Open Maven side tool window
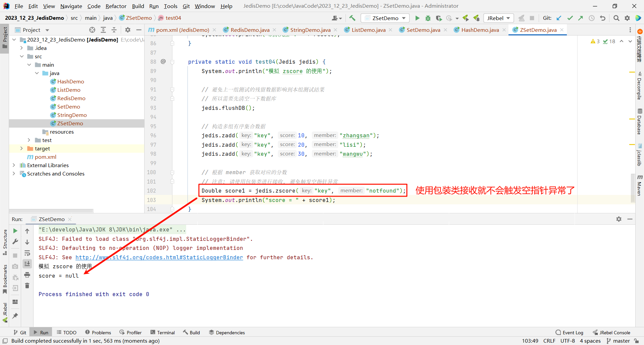 (639, 185)
